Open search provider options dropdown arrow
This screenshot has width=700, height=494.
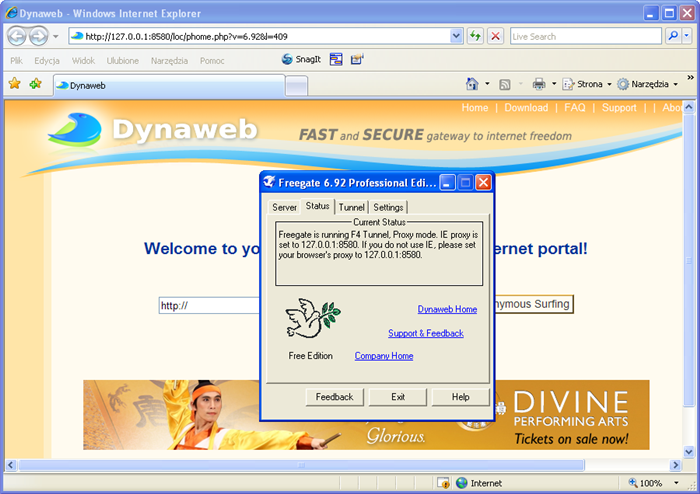(687, 36)
